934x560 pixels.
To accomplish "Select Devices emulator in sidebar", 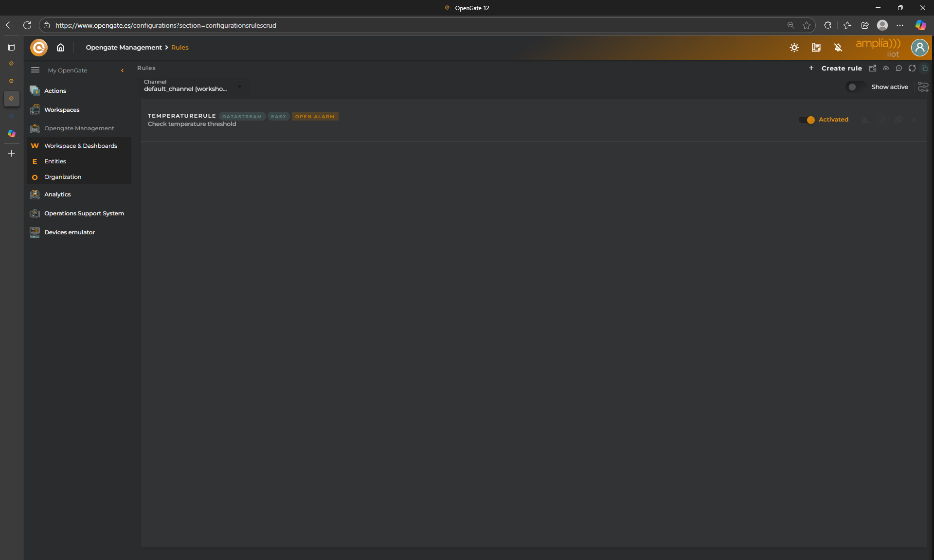I will pos(69,232).
